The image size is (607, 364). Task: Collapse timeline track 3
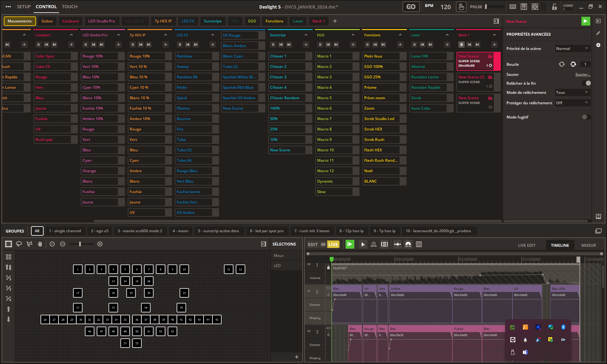[x=309, y=331]
